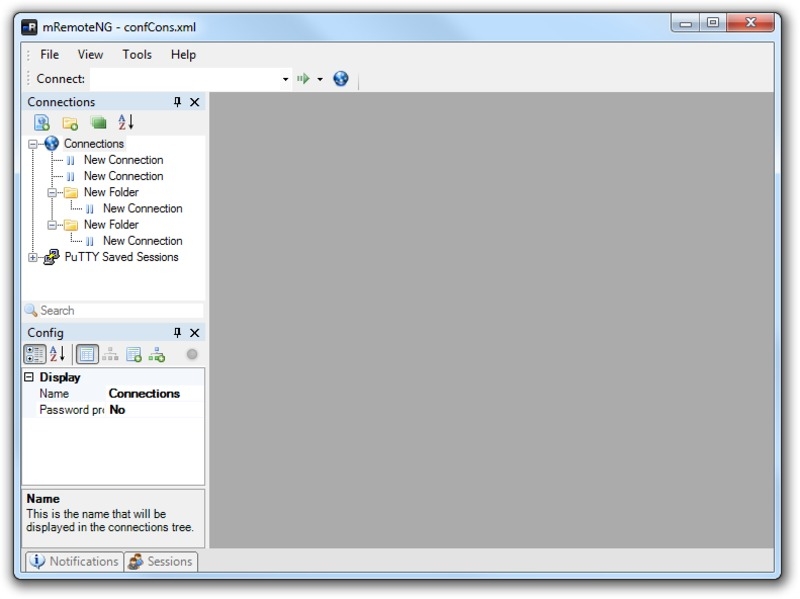Click the New Connection icon in Connections toolbar
Viewport: 800px width, 599px height.
(x=42, y=122)
